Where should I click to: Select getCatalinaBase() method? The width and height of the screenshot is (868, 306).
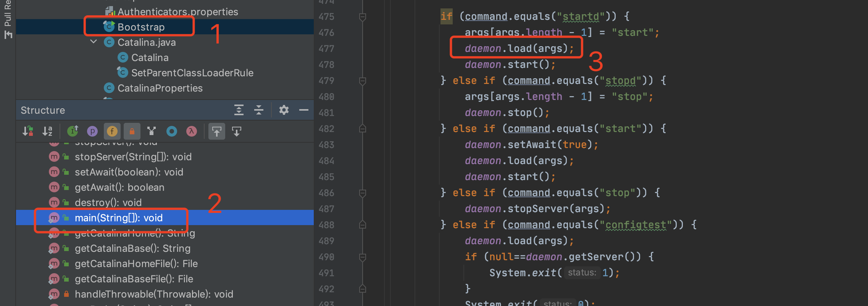pos(132,248)
